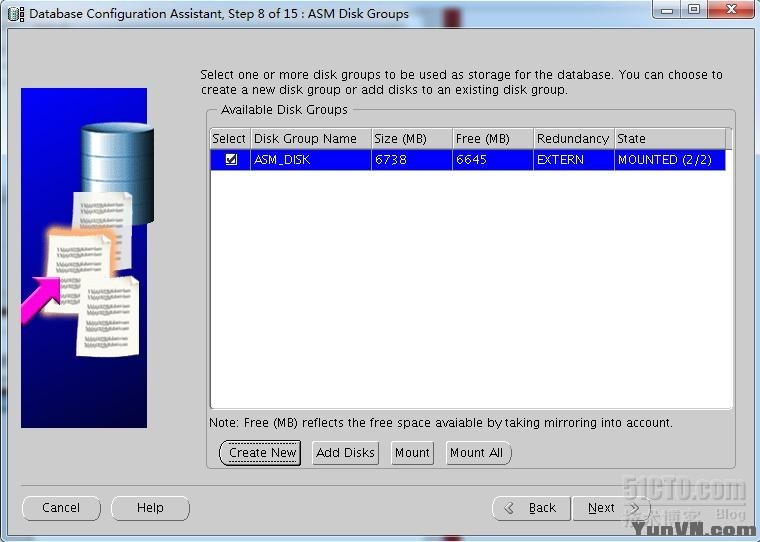Open the Help dialog

click(150, 508)
